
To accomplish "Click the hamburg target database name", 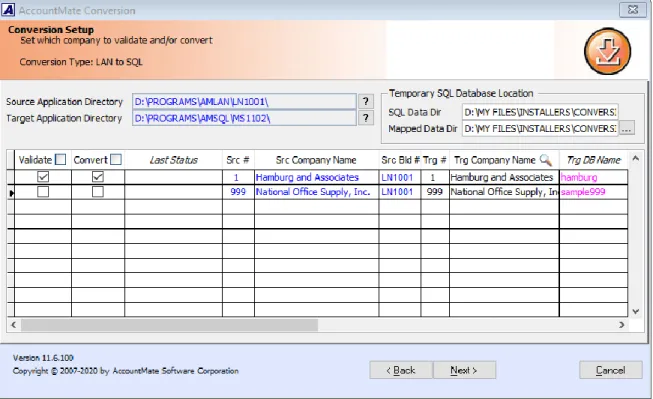I will coord(593,177).
